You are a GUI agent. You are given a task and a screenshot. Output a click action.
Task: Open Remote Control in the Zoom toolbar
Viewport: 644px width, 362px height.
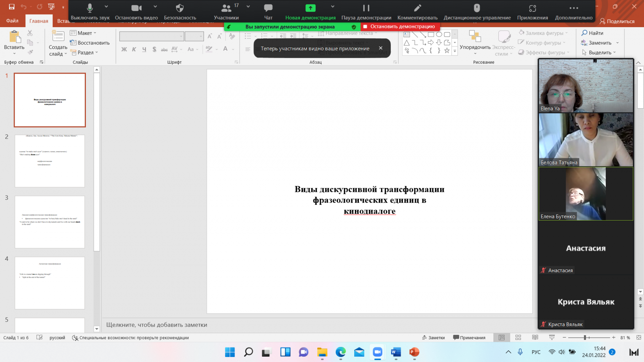pos(477,11)
